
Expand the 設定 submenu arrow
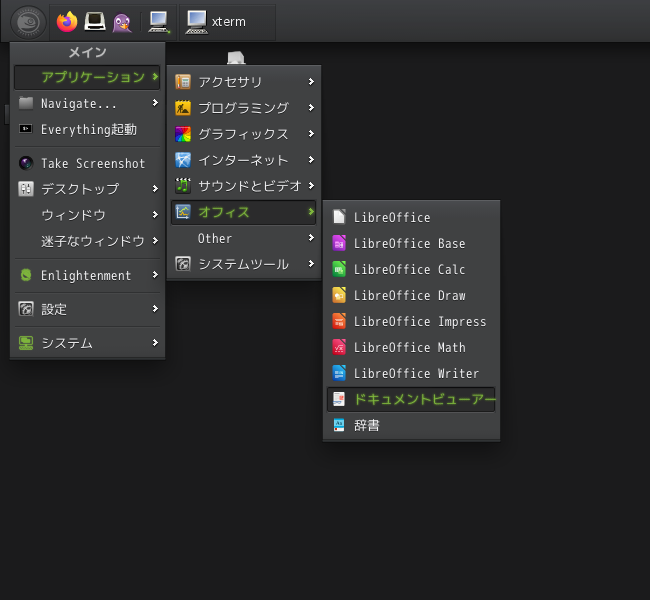click(x=155, y=309)
